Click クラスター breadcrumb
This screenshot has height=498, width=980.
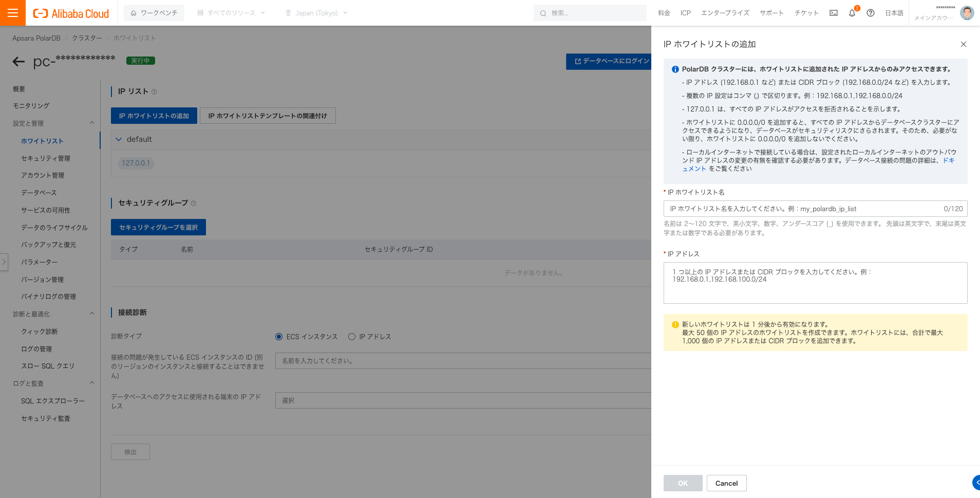coord(87,38)
